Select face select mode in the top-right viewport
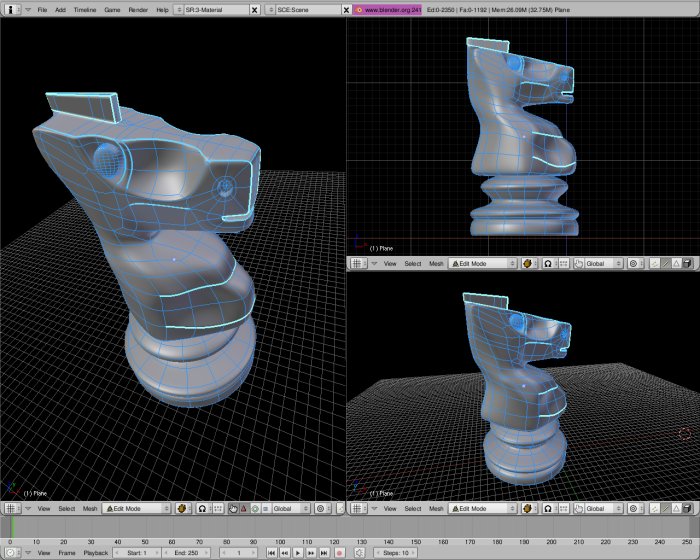Image resolution: width=700 pixels, height=560 pixels. 676,263
